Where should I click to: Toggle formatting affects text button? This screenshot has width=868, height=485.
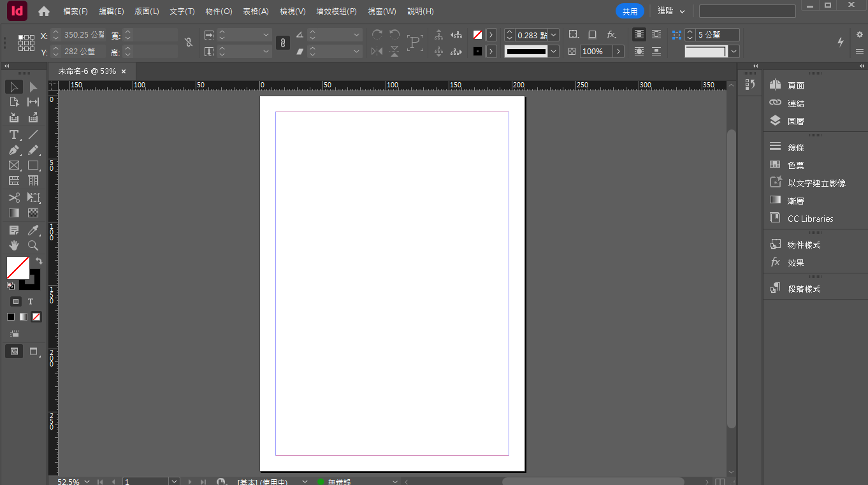pos(31,301)
